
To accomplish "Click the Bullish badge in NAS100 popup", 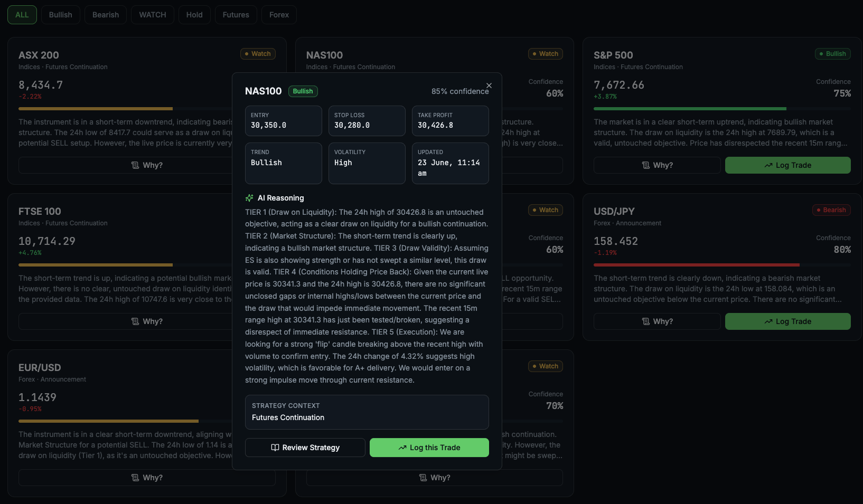I will (303, 91).
